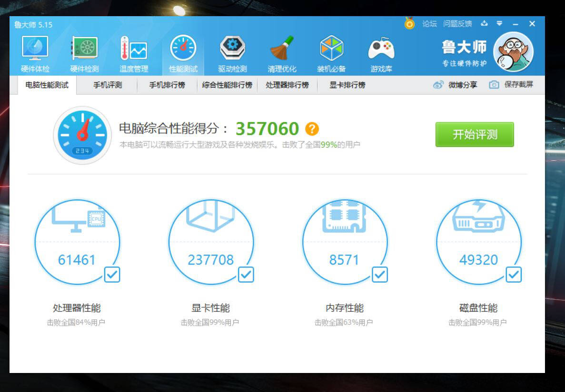Uncheck the 磁盘性能 test checkbox
The image size is (565, 392).
(x=514, y=274)
